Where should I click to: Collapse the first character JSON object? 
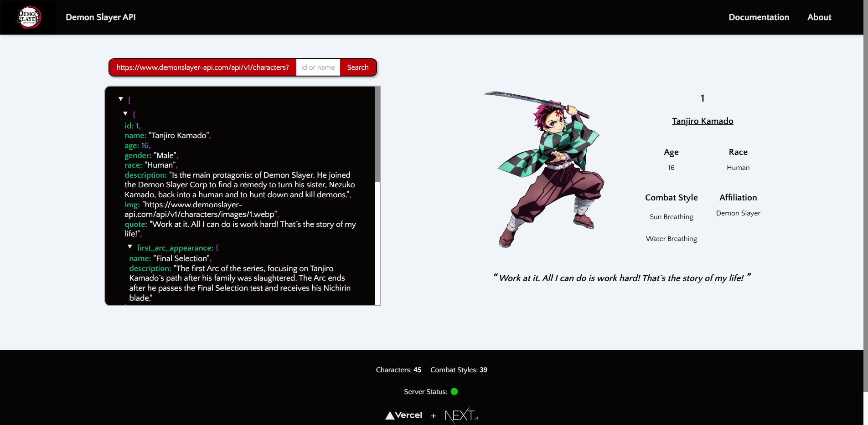[125, 113]
